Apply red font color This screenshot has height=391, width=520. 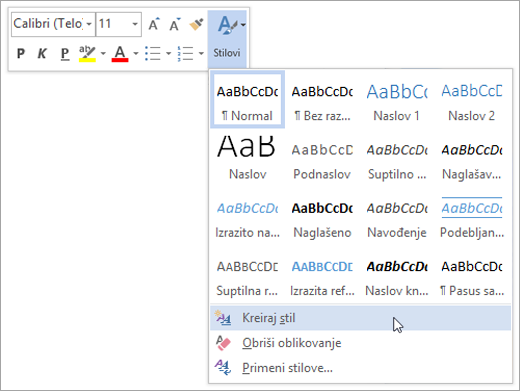point(120,53)
